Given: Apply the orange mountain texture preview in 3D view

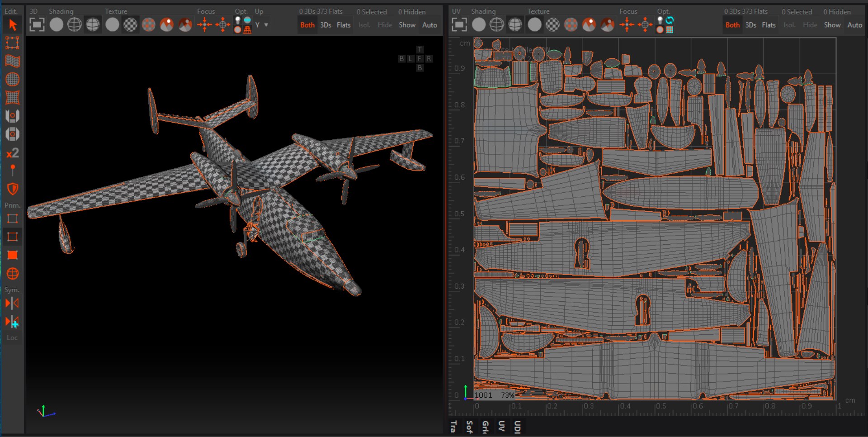Looking at the screenshot, I should [167, 24].
